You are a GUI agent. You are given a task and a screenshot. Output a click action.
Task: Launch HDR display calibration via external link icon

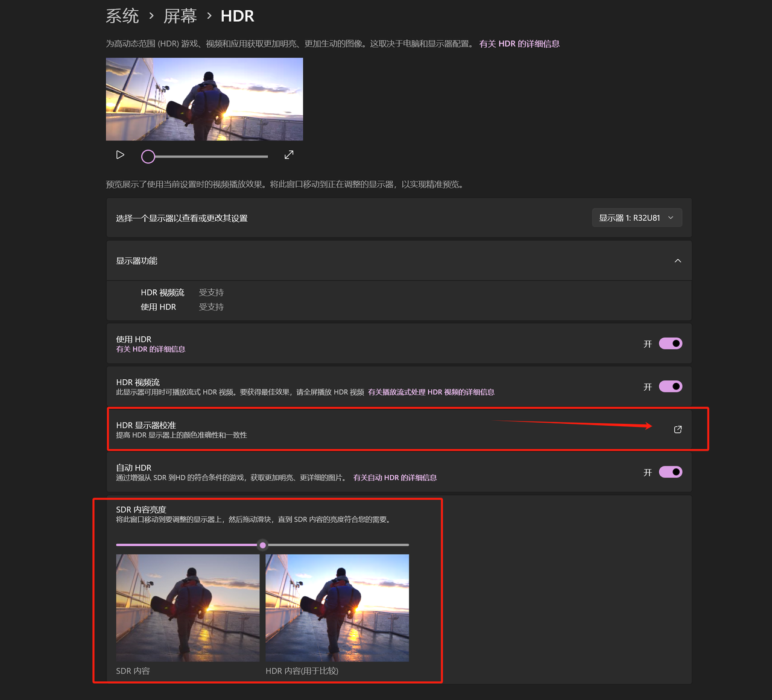[x=677, y=429]
